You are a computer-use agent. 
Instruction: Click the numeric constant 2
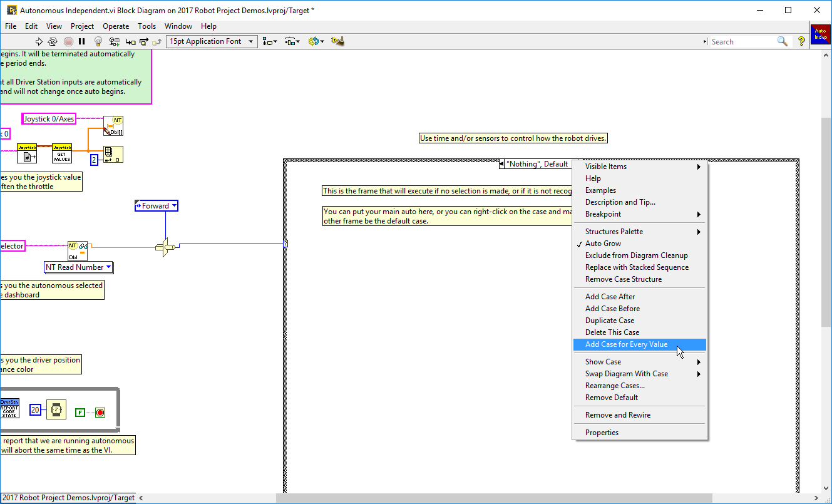click(94, 160)
